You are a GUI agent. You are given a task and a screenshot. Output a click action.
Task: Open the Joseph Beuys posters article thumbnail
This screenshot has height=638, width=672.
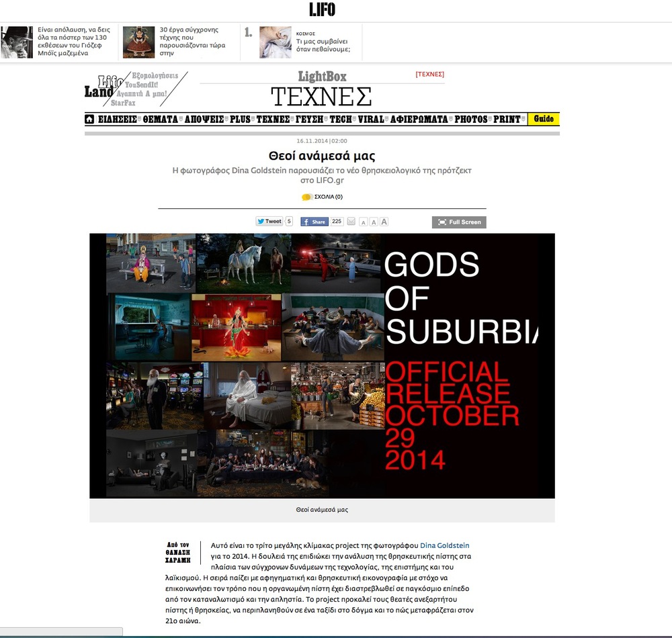pyautogui.click(x=17, y=42)
